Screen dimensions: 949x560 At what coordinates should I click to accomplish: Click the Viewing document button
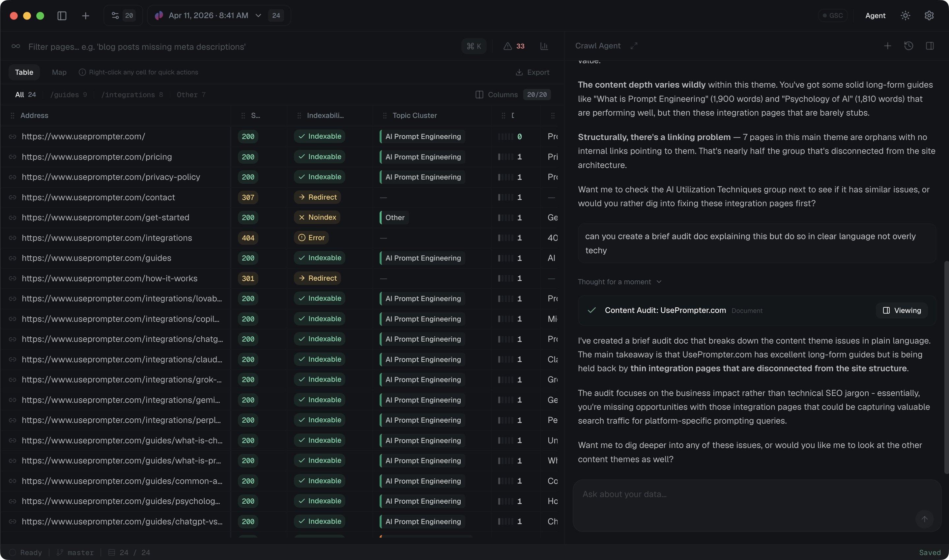pos(902,310)
